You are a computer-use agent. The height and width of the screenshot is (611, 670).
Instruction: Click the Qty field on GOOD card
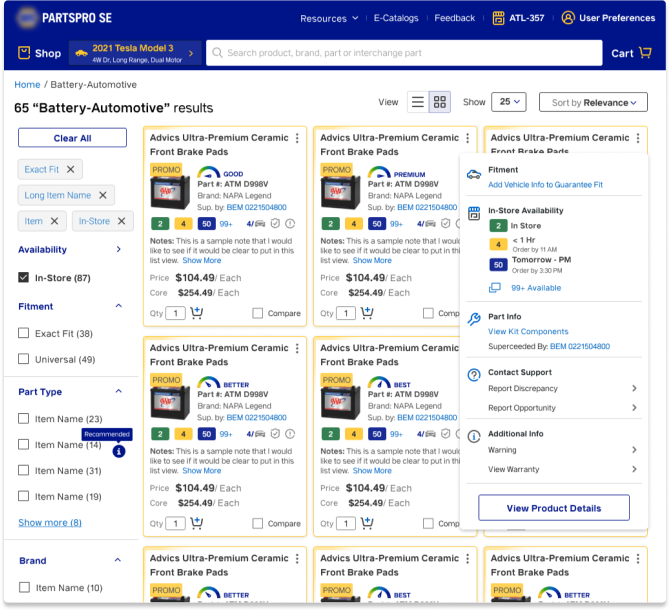click(x=175, y=313)
